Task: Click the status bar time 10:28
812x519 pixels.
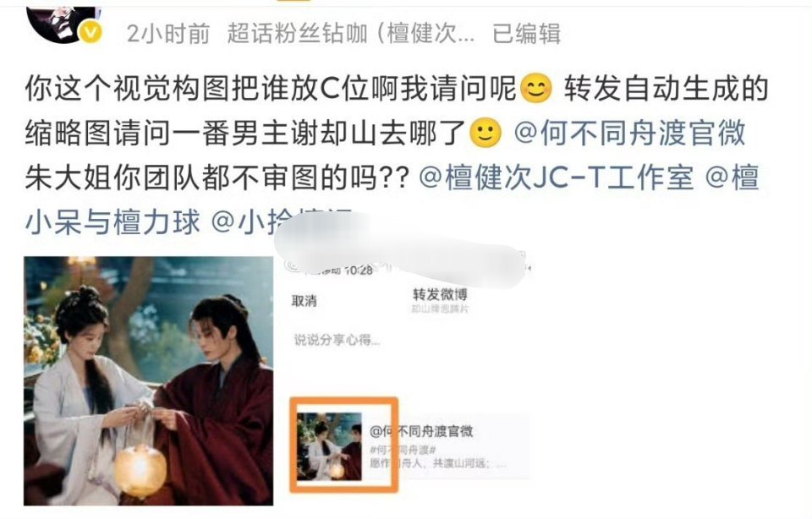Action: coord(358,270)
